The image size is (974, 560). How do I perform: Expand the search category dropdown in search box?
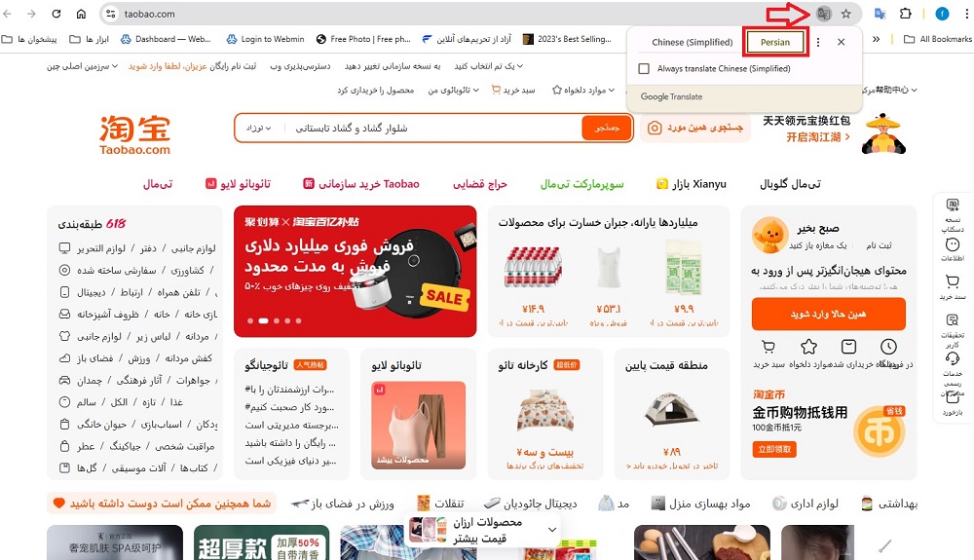[x=259, y=128]
